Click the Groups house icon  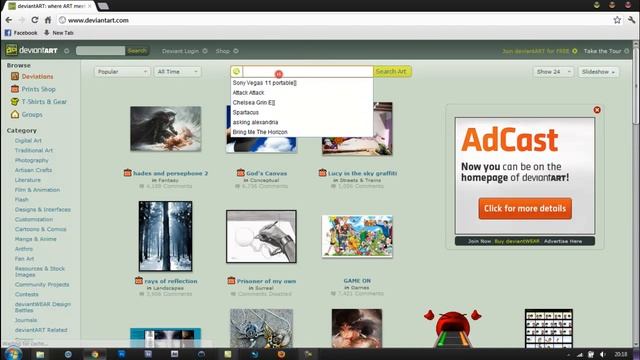coord(15,114)
